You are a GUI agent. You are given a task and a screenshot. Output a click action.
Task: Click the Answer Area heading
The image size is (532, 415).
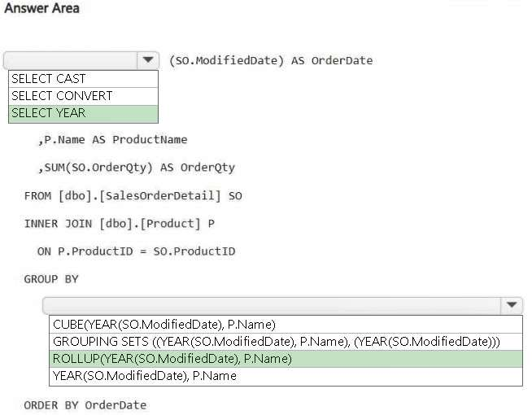pyautogui.click(x=42, y=8)
